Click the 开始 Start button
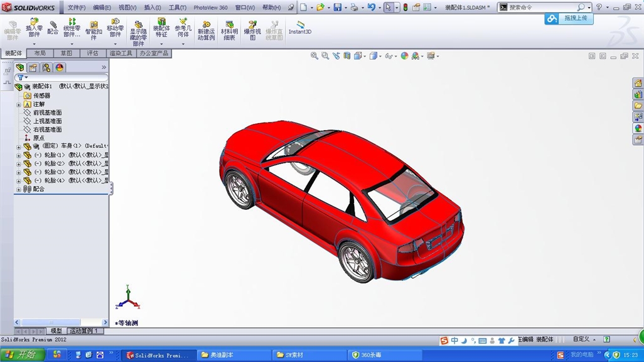 [x=22, y=354]
